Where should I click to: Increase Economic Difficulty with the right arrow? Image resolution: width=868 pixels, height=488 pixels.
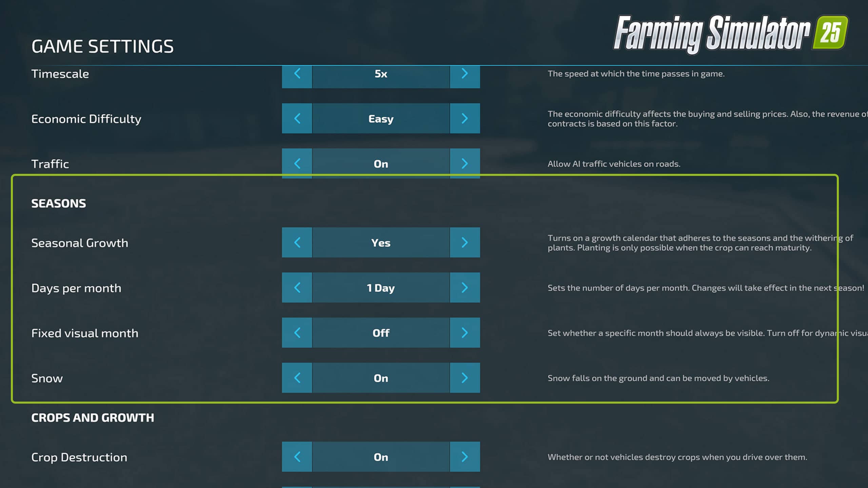coord(465,118)
